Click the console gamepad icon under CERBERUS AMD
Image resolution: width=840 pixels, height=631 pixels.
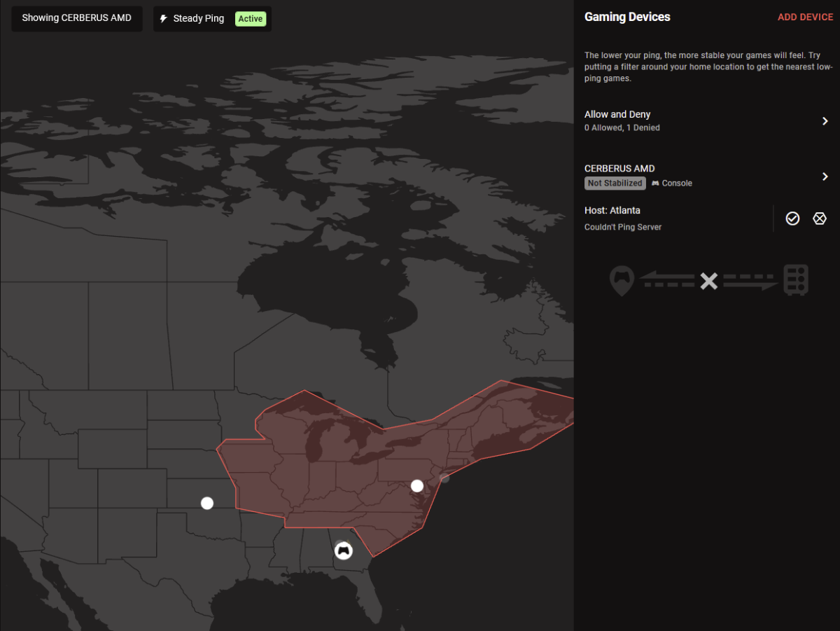click(655, 183)
